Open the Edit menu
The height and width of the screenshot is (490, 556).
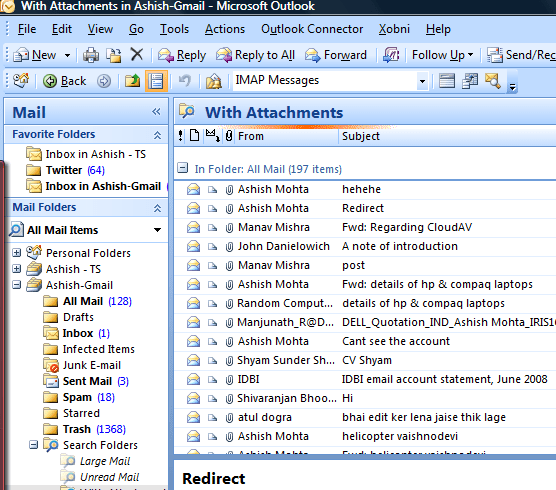pyautogui.click(x=62, y=29)
